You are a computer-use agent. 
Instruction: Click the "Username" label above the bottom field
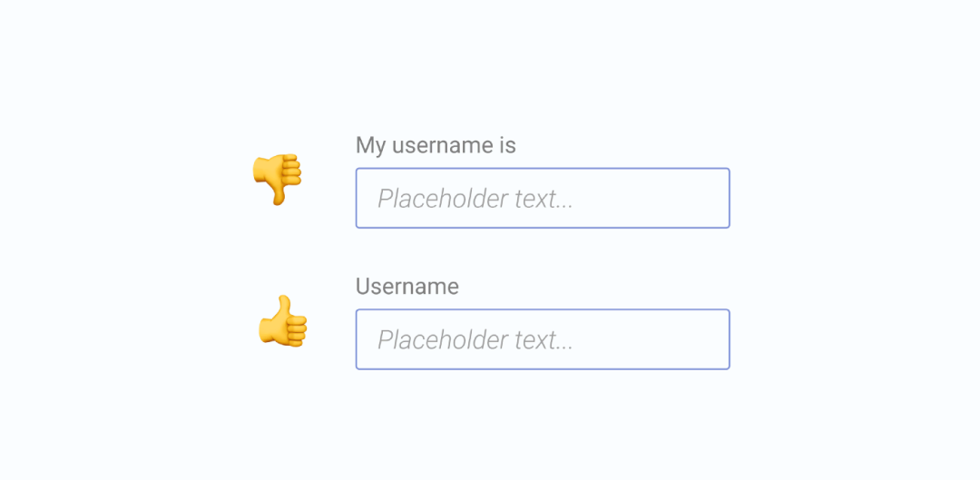407,287
